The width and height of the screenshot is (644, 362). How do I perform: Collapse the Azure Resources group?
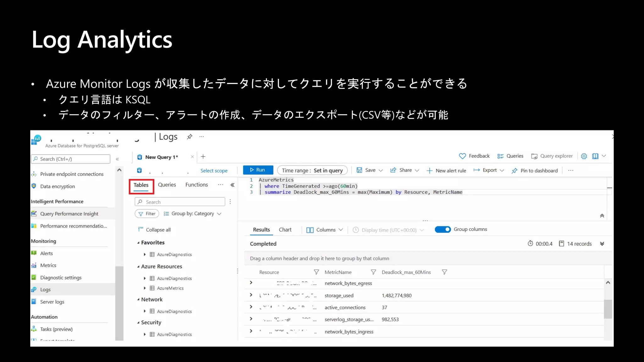pyautogui.click(x=138, y=266)
